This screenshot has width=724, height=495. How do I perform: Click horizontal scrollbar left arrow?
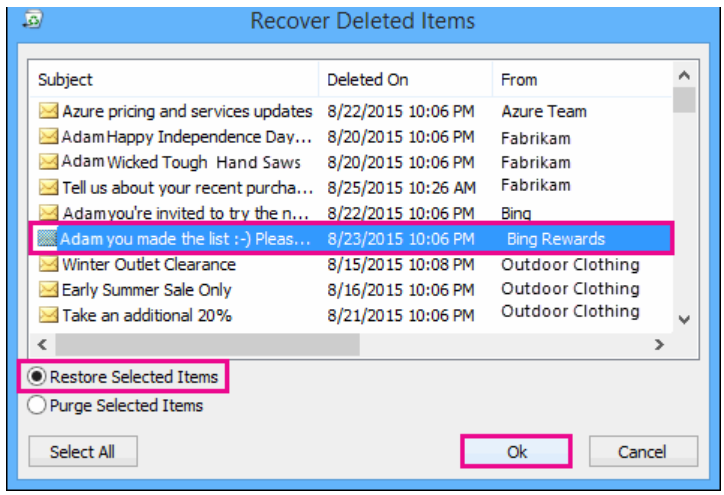[x=42, y=344]
